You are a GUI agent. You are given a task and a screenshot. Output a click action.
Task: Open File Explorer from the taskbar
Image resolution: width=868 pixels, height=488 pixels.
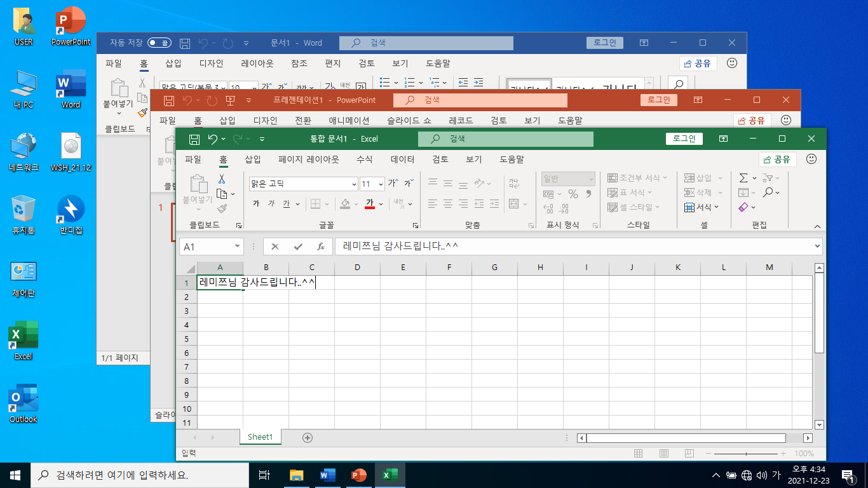pyautogui.click(x=296, y=475)
